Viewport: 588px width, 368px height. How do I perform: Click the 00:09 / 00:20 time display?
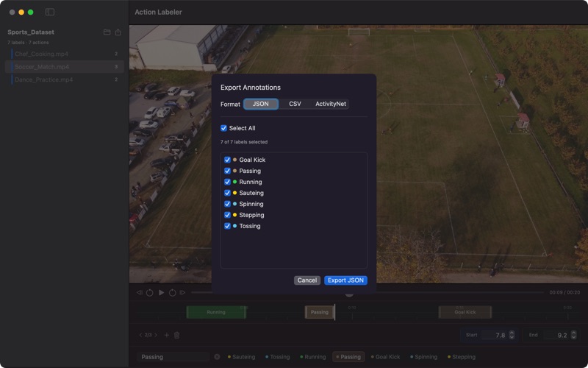pyautogui.click(x=564, y=292)
